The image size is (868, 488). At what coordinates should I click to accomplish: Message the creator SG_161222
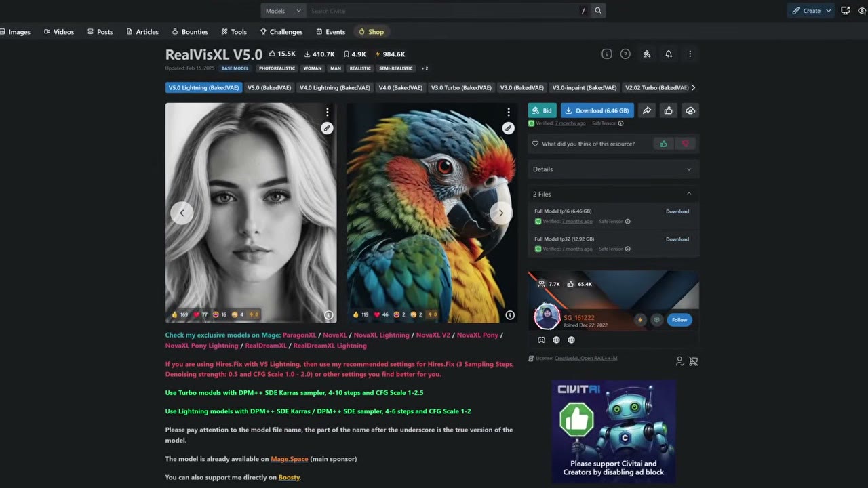656,320
